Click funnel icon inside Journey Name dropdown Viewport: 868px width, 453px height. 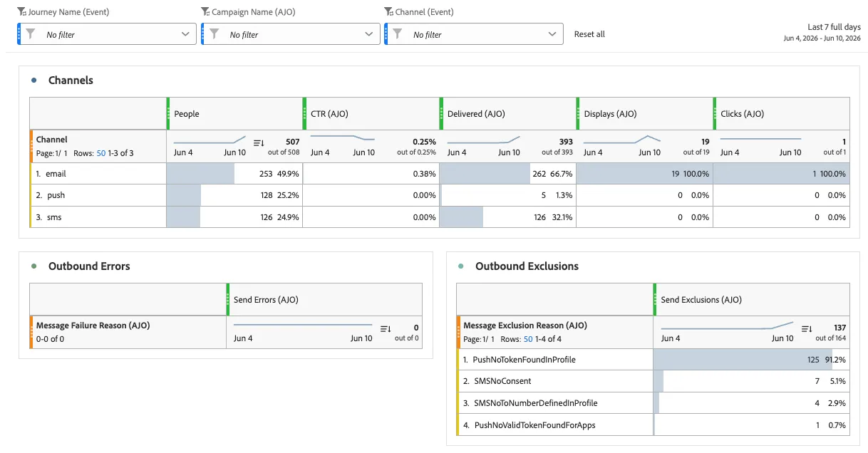coord(30,34)
